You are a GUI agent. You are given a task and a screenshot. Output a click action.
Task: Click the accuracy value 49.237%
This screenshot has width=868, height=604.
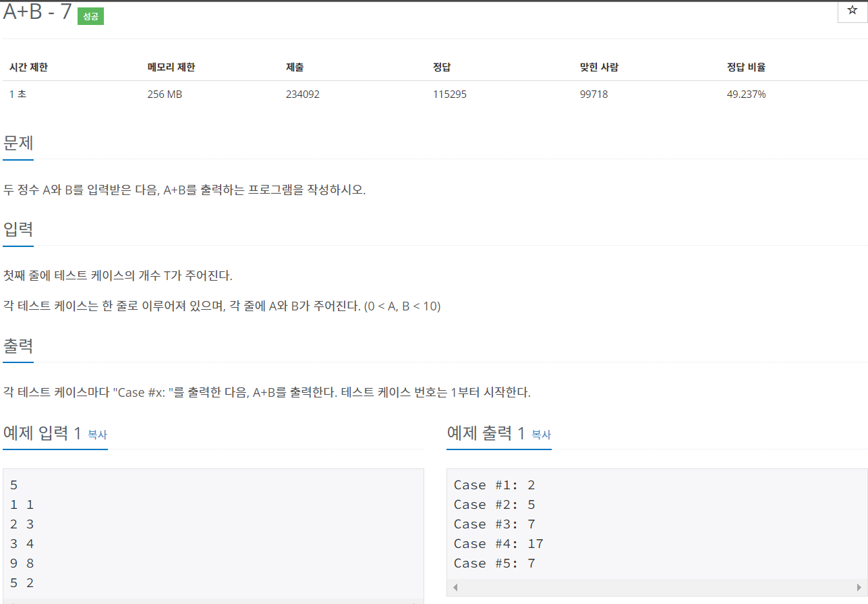pyautogui.click(x=745, y=94)
